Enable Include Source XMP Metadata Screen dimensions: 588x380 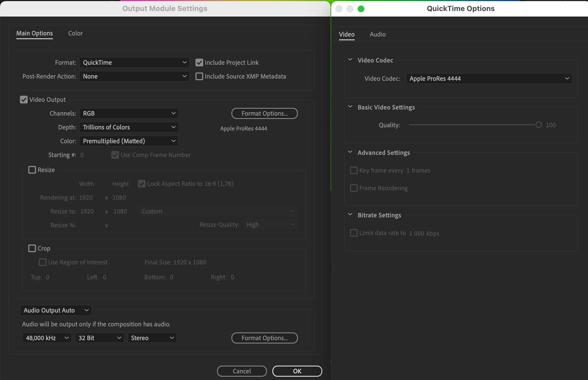pos(199,76)
